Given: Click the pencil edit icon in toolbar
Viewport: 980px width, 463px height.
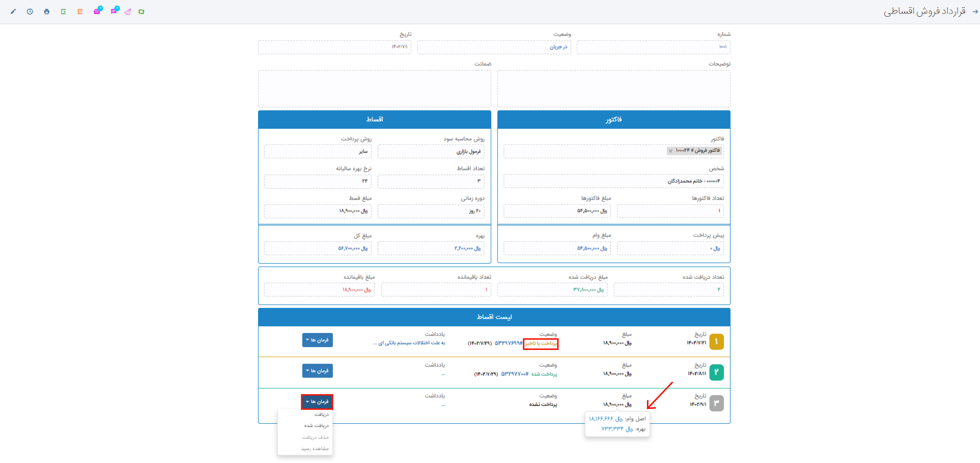Looking at the screenshot, I should point(13,11).
